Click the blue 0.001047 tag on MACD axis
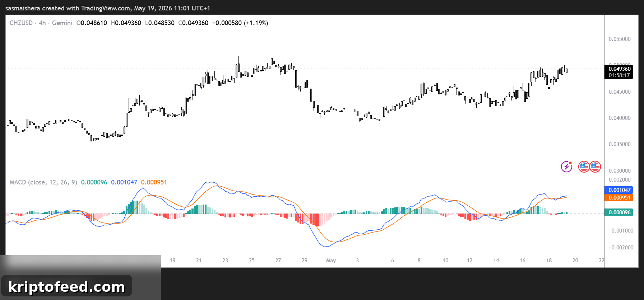The height and width of the screenshot is (300, 644). (619, 190)
